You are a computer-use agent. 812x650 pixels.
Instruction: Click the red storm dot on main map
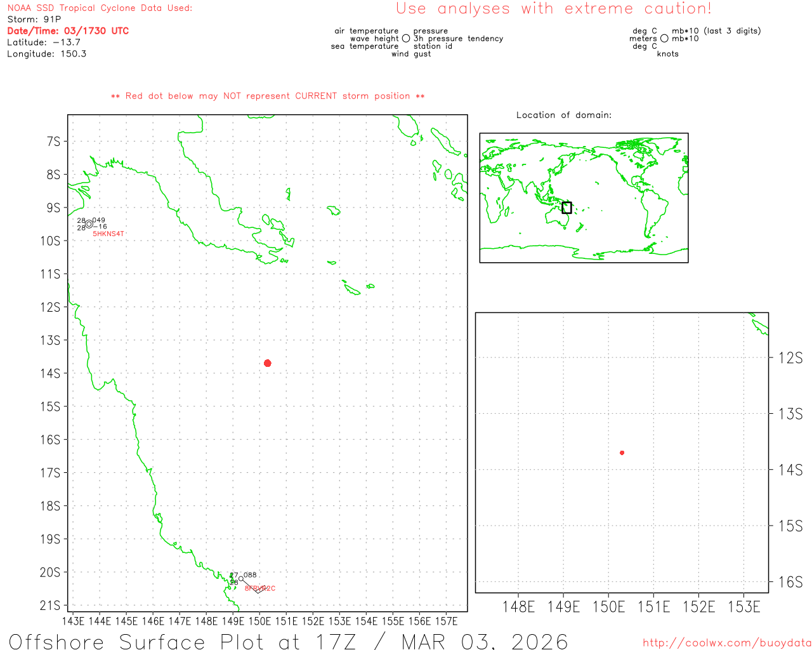pyautogui.click(x=268, y=363)
